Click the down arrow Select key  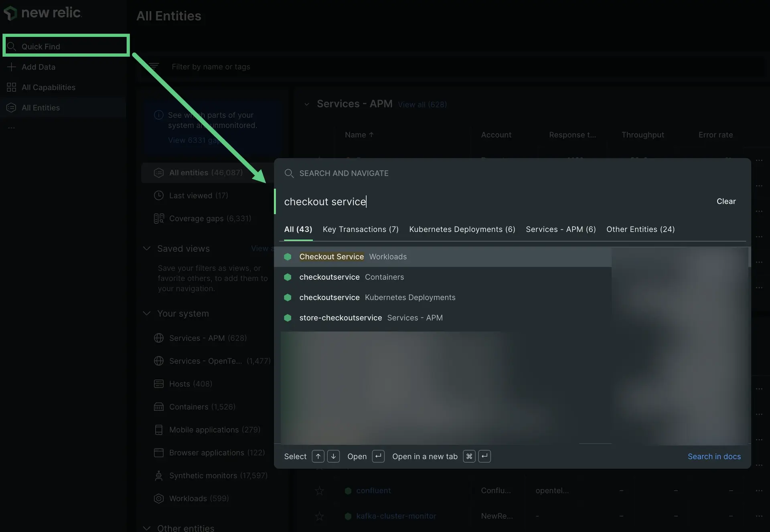coord(333,456)
